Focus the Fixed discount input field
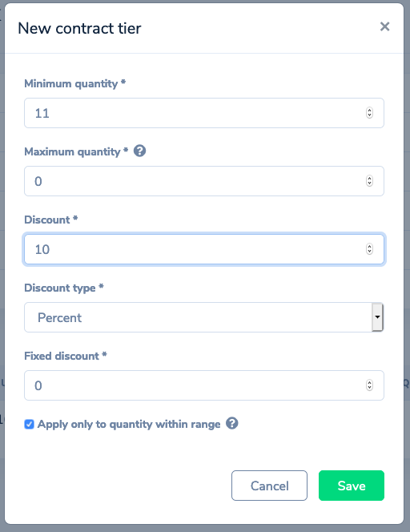The image size is (410, 532). 204,385
